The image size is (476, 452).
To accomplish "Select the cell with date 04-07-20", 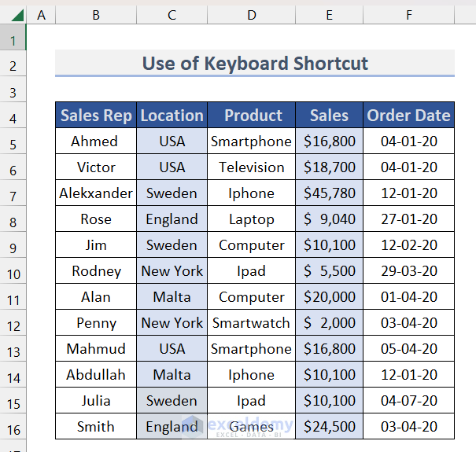I will coord(409,401).
